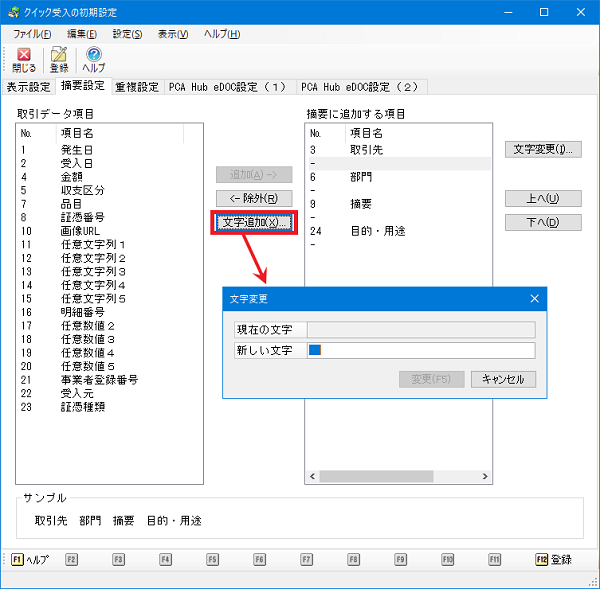This screenshot has height=589, width=600.
Task: Open the 編集(E) menu
Action: 81,34
